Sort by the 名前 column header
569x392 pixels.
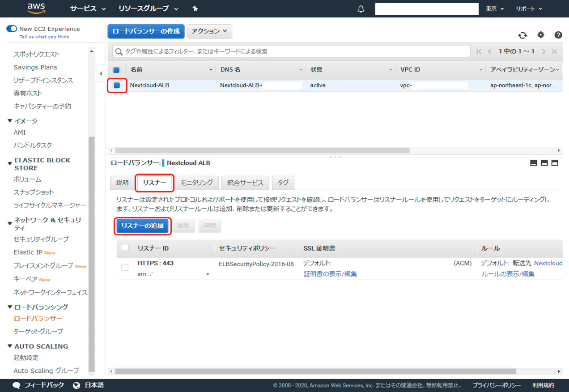point(172,70)
